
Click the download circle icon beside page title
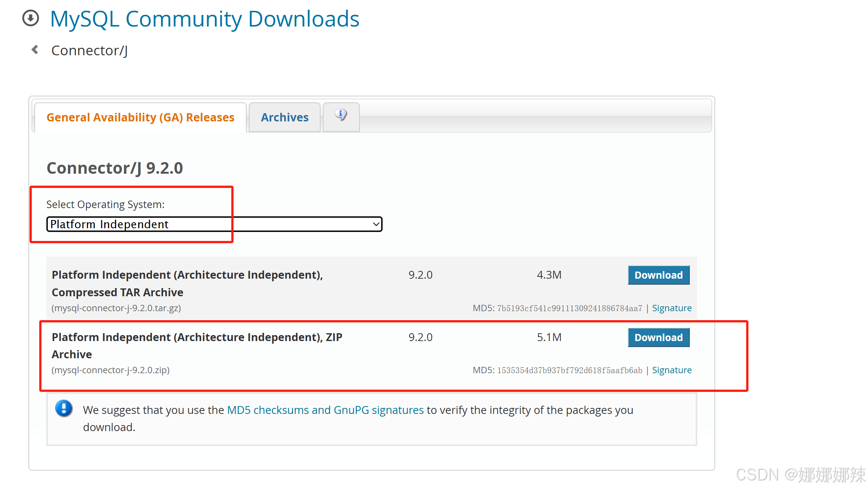coord(31,18)
